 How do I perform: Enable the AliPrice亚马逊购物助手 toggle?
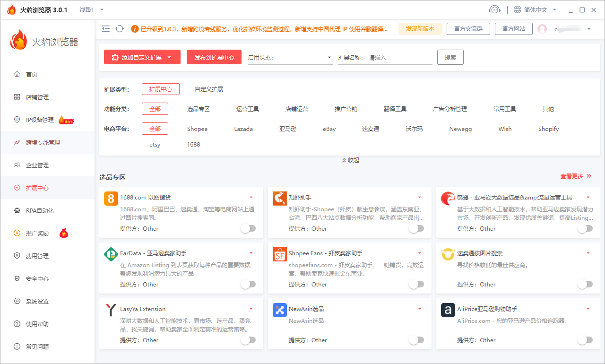(585, 340)
